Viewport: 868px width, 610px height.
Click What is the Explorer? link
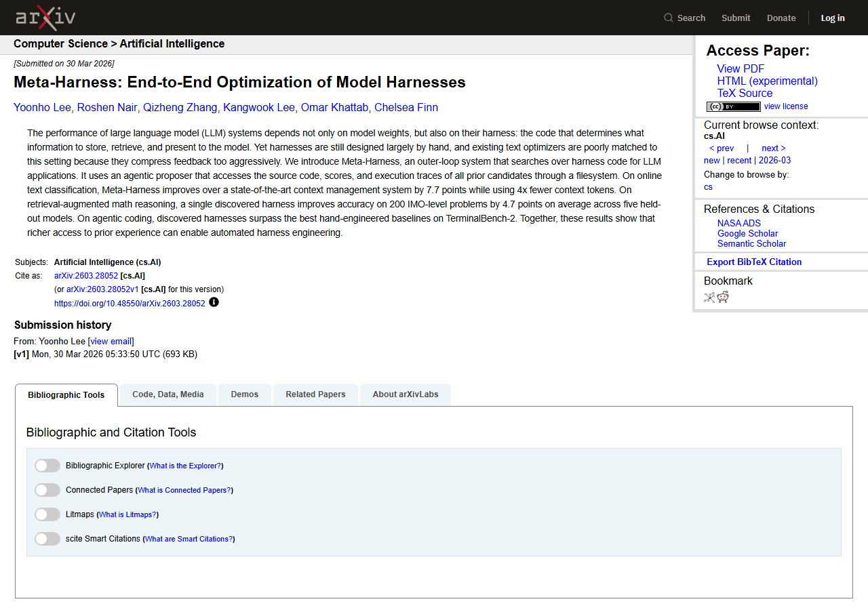pos(185,466)
